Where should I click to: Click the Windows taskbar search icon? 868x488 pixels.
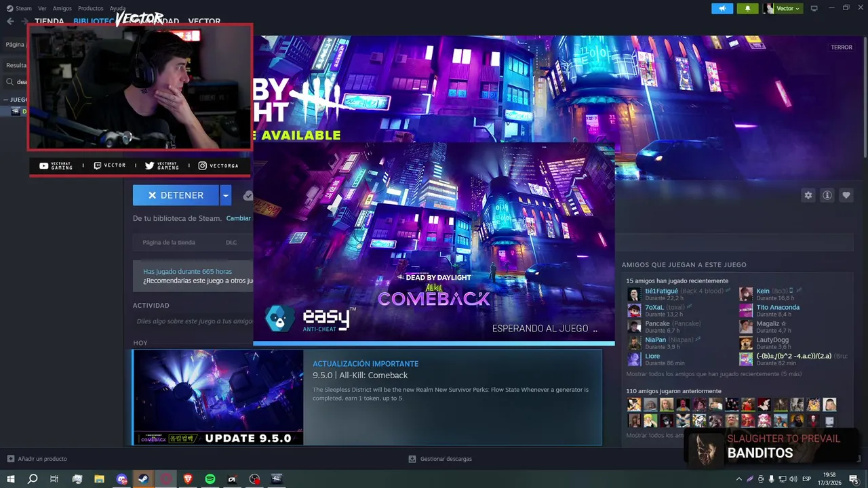pos(32,479)
